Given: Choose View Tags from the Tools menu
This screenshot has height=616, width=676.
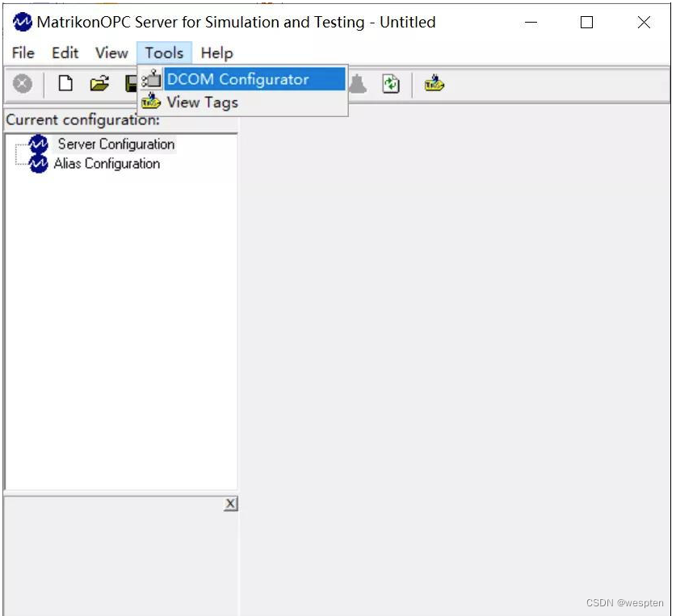Looking at the screenshot, I should tap(243, 103).
